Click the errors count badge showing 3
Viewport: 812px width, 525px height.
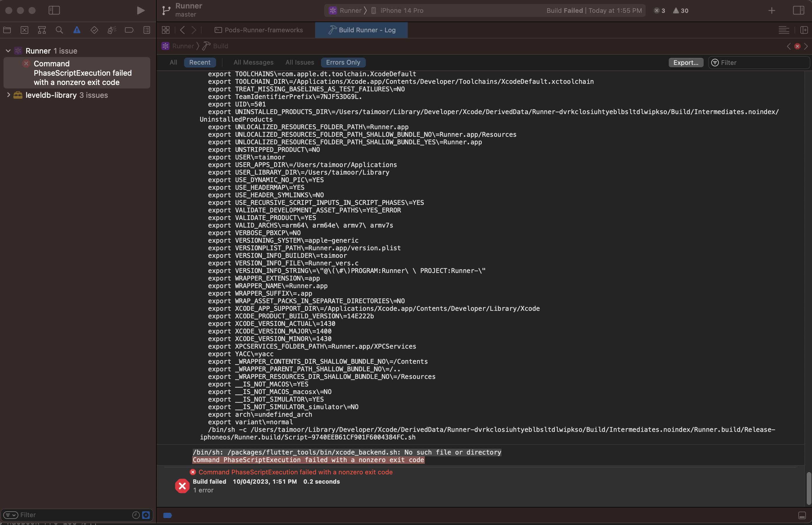(659, 10)
